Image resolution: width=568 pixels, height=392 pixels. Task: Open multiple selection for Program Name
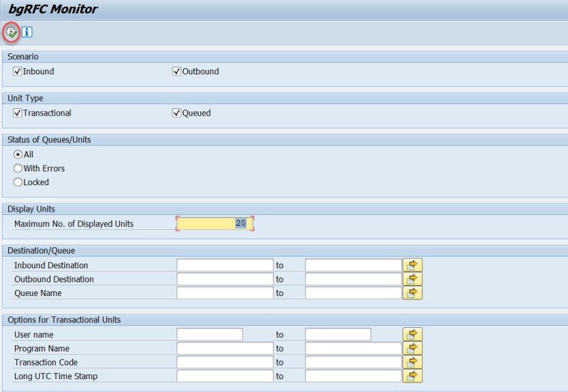click(x=412, y=348)
